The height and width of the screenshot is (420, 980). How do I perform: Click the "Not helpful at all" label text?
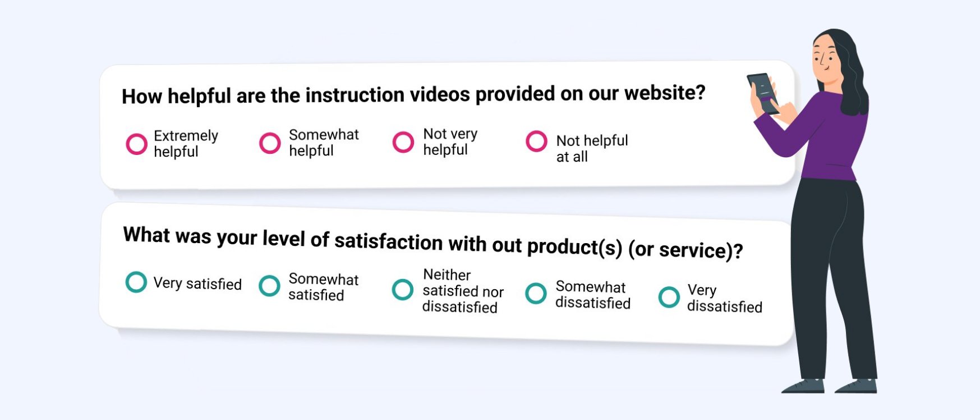click(x=592, y=148)
